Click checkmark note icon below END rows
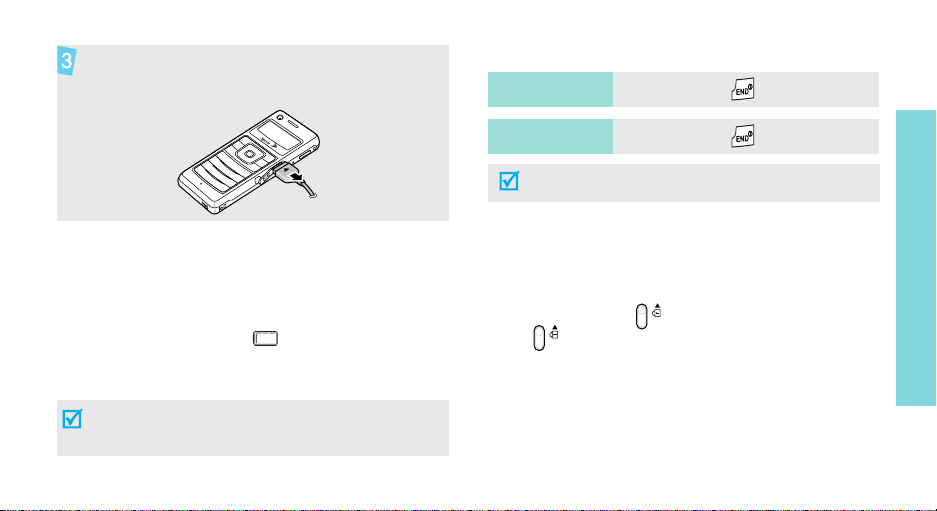The height and width of the screenshot is (511, 937). click(509, 181)
